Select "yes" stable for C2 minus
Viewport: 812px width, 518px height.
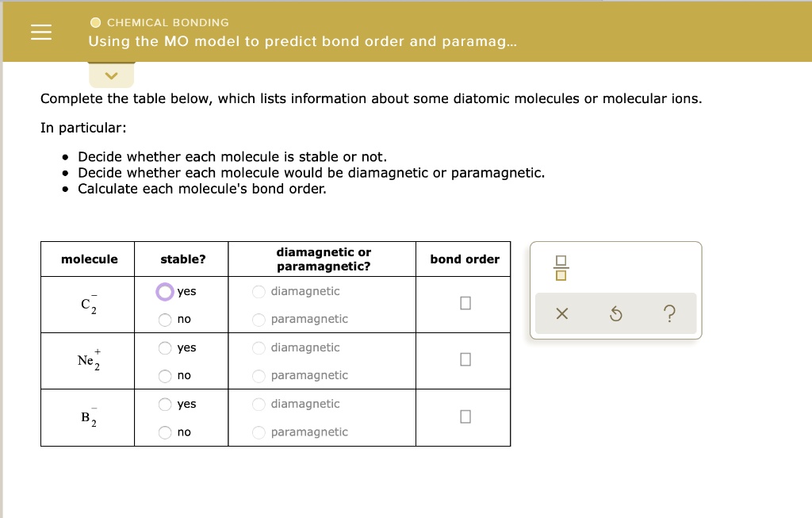pos(165,291)
